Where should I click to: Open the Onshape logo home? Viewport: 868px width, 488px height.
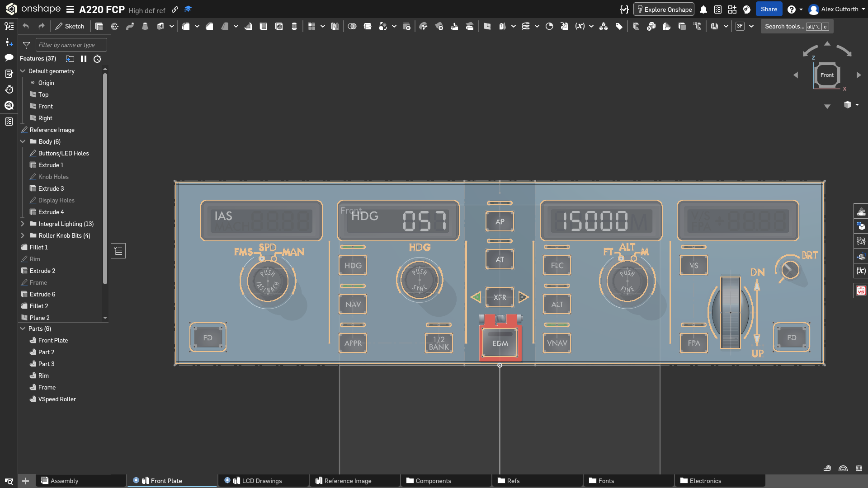[11, 9]
